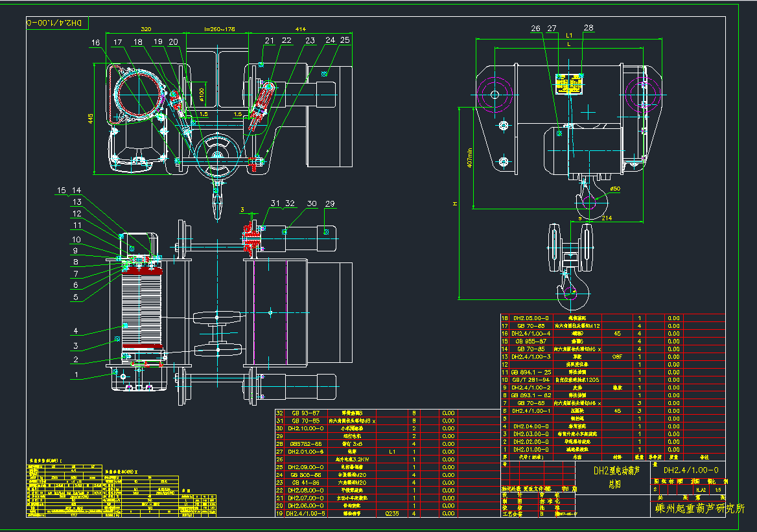The width and height of the screenshot is (757, 532).
Task: Select the 214 dimension near the hook
Action: pyautogui.click(x=607, y=218)
